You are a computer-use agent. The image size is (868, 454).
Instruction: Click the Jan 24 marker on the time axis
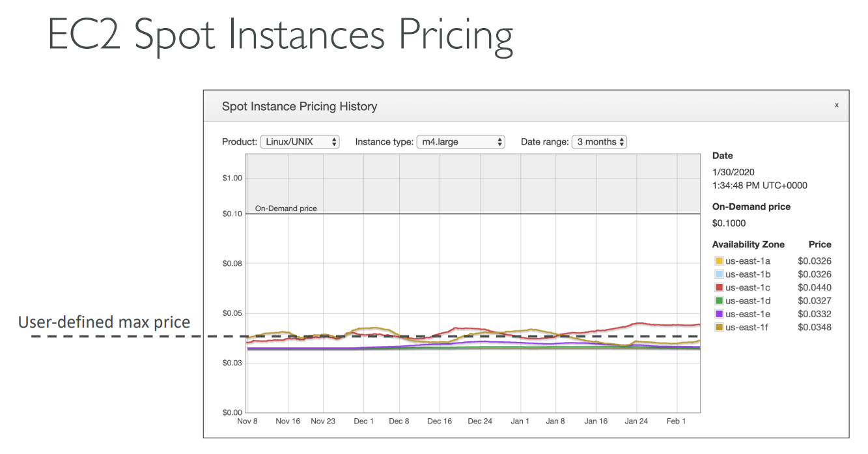636,421
